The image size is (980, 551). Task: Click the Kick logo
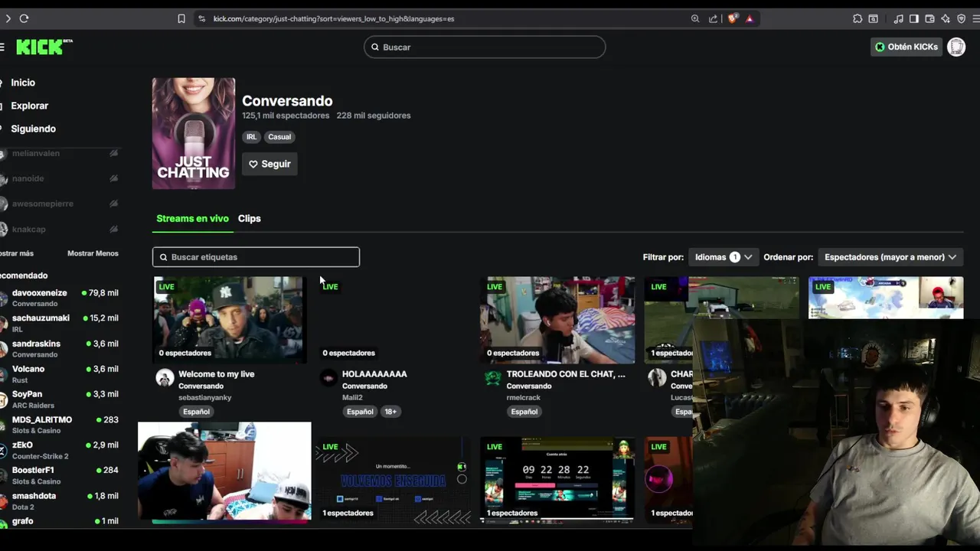tap(44, 47)
